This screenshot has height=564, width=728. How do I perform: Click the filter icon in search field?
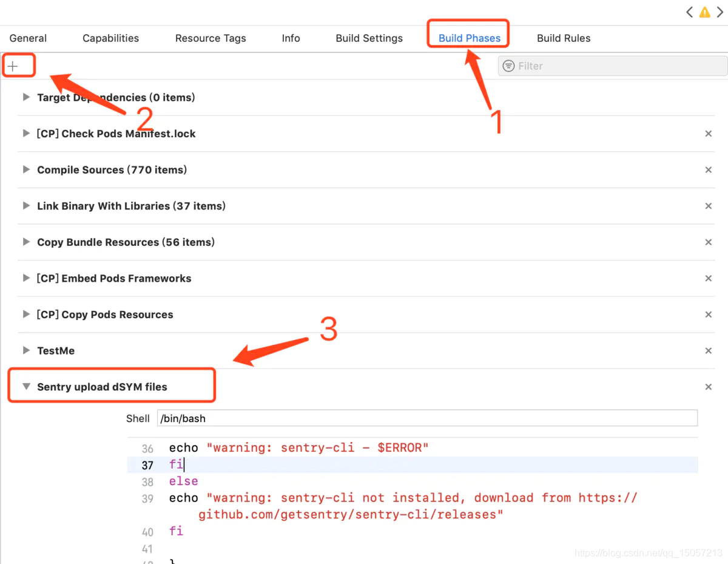coord(508,66)
